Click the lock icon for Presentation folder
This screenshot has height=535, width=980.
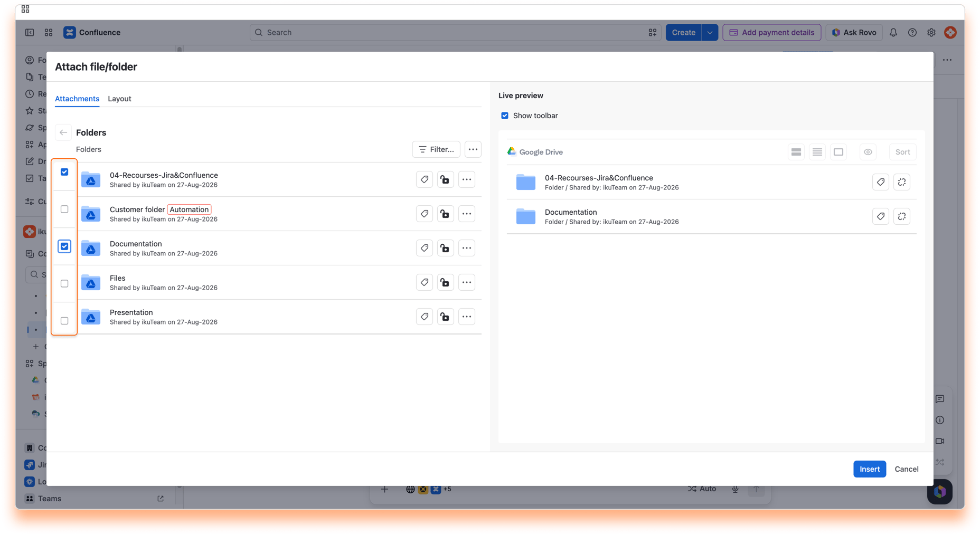coord(446,317)
